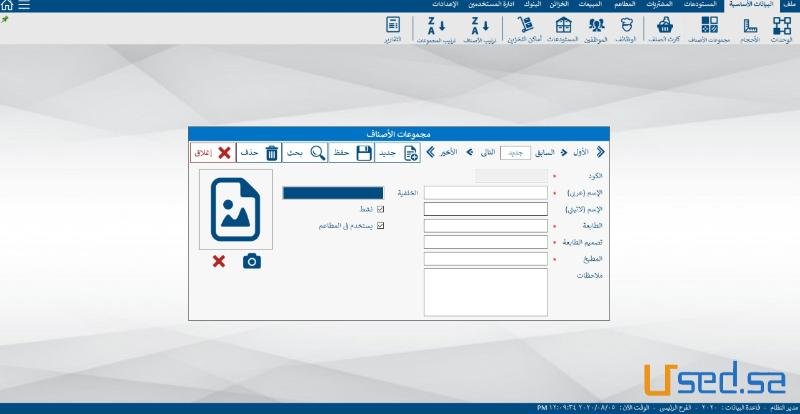Click the camera icon under the image placeholder
800x414 pixels.
click(x=252, y=261)
